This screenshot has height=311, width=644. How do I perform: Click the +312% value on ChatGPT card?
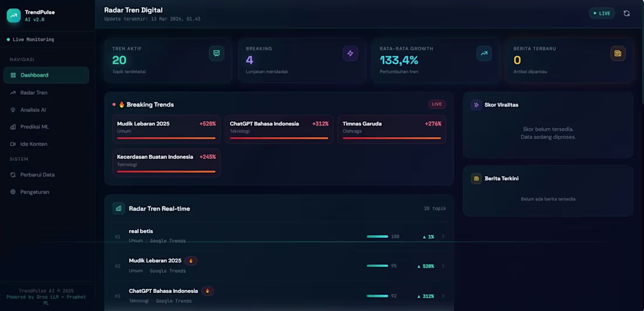[x=320, y=123]
